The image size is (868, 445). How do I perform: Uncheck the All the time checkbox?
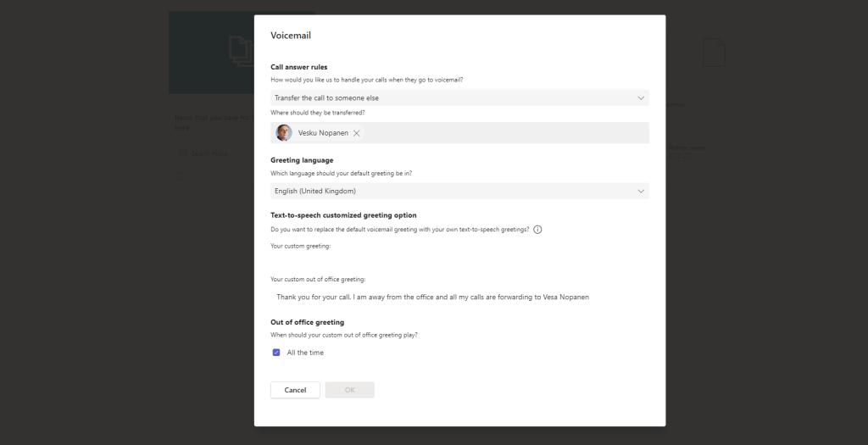coord(276,353)
